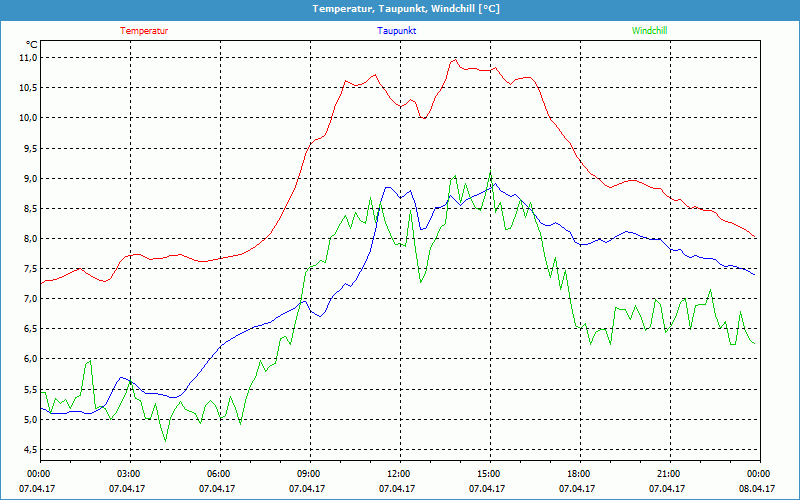Click the '03:00' time label on the x-axis
Screen dimensions: 800x500
click(x=131, y=474)
